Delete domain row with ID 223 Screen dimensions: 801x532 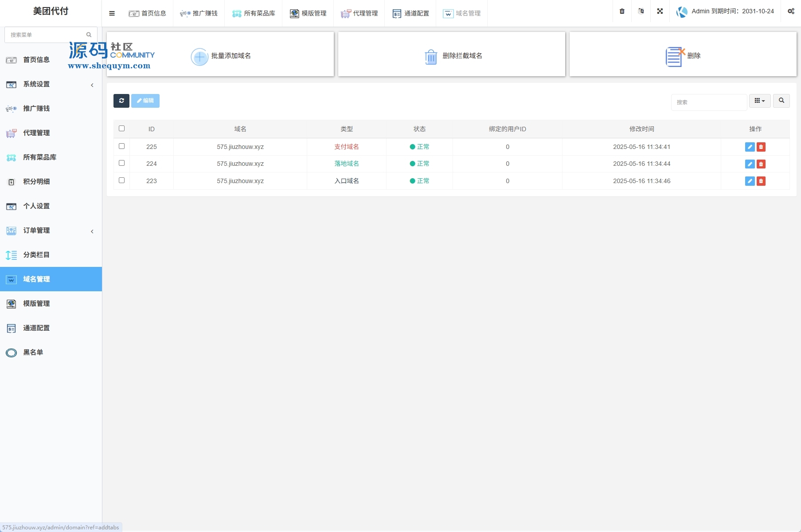click(x=761, y=181)
